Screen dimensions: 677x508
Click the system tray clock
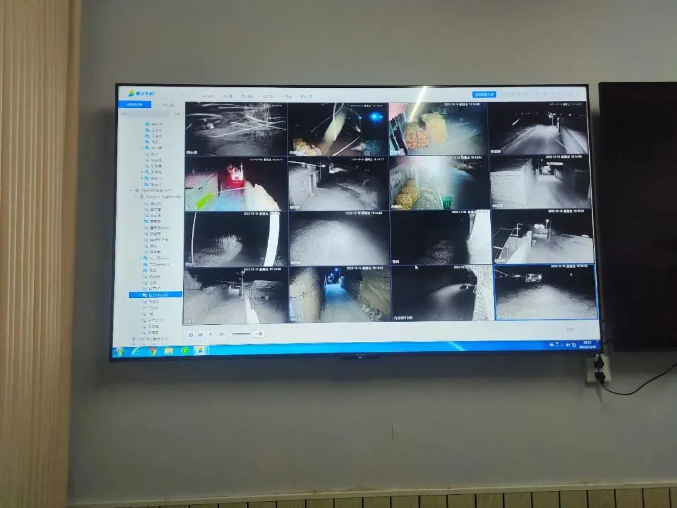(590, 344)
